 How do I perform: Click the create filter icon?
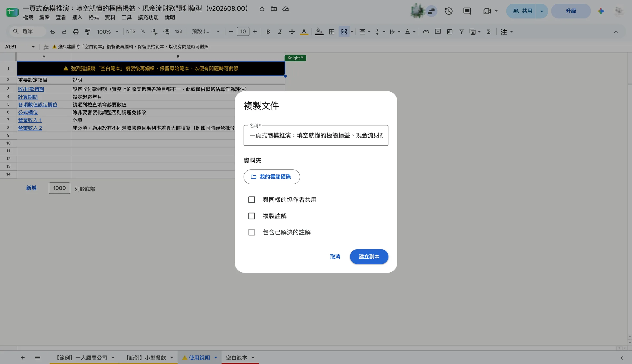click(462, 32)
